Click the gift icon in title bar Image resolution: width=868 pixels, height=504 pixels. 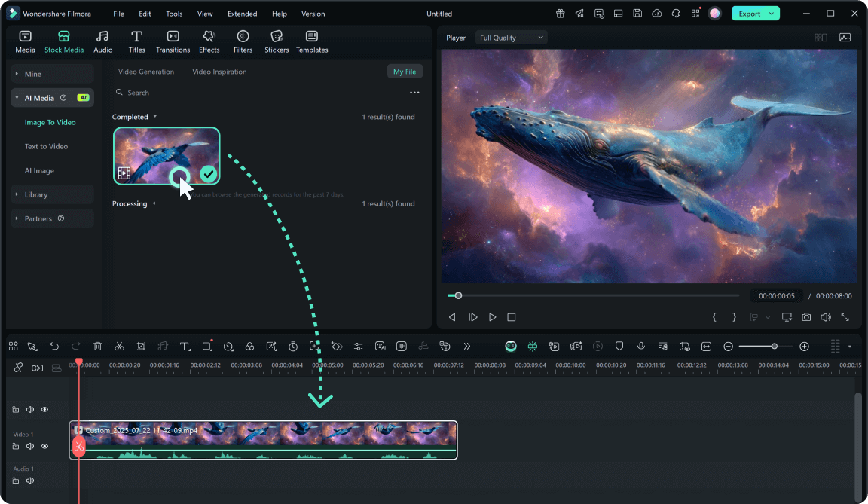click(561, 14)
